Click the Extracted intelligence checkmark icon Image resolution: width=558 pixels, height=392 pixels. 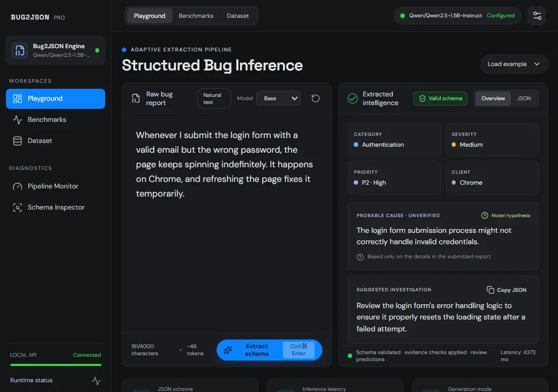coord(352,99)
